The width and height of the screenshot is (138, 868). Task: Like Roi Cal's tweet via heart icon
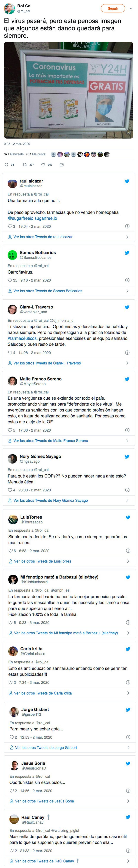point(43,165)
